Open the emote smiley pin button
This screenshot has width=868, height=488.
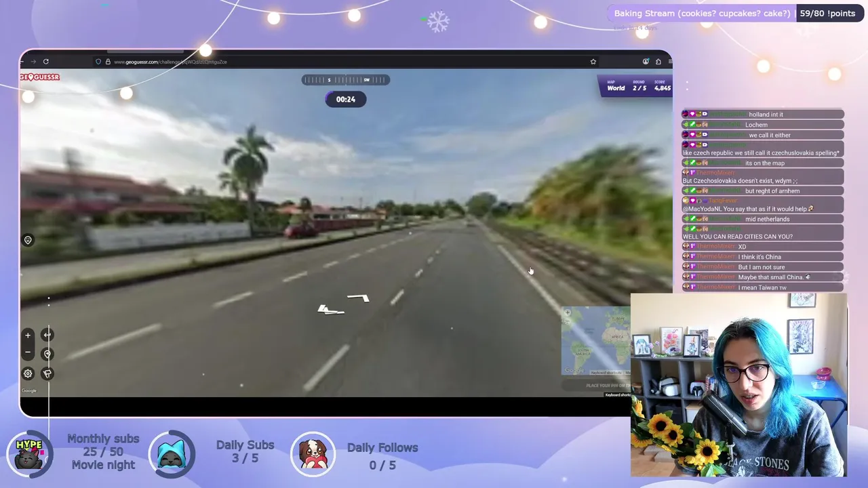28,240
